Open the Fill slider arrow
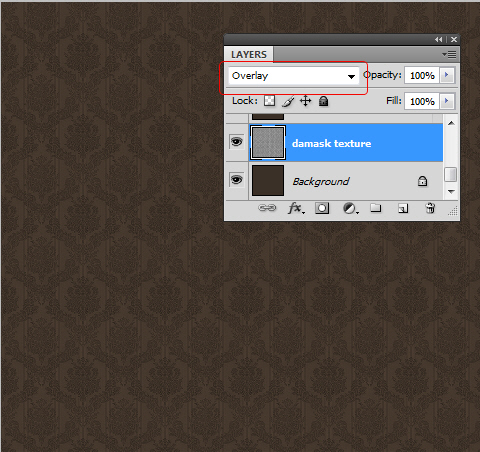This screenshot has width=480, height=452. pyautogui.click(x=447, y=101)
